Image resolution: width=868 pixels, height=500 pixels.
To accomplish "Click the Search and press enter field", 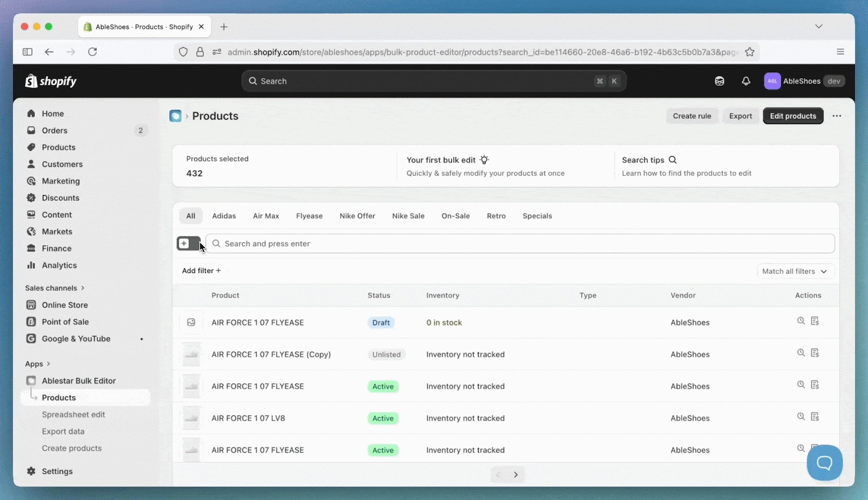I will pyautogui.click(x=520, y=243).
